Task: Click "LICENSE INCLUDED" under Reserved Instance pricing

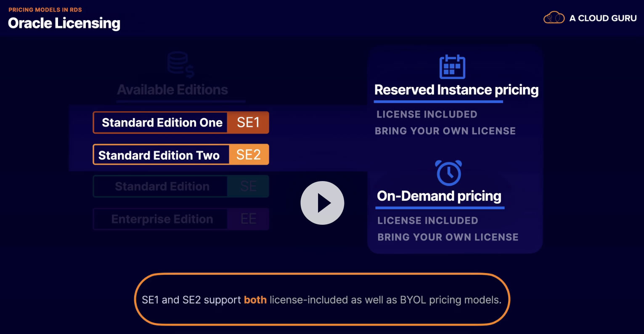Action: pos(427,114)
